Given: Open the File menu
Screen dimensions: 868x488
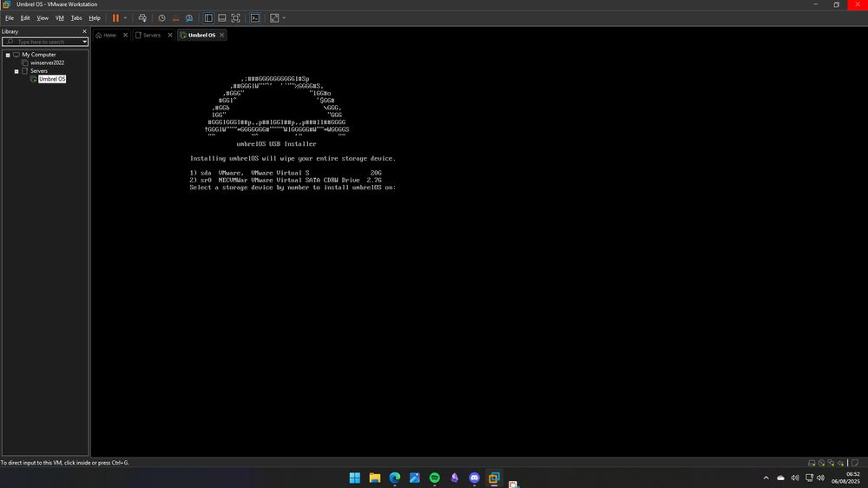Looking at the screenshot, I should [x=10, y=17].
